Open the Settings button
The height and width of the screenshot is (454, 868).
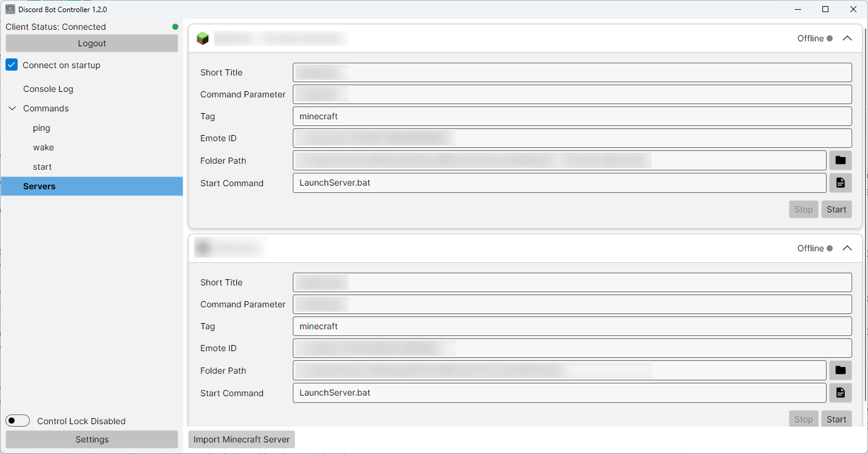click(92, 439)
